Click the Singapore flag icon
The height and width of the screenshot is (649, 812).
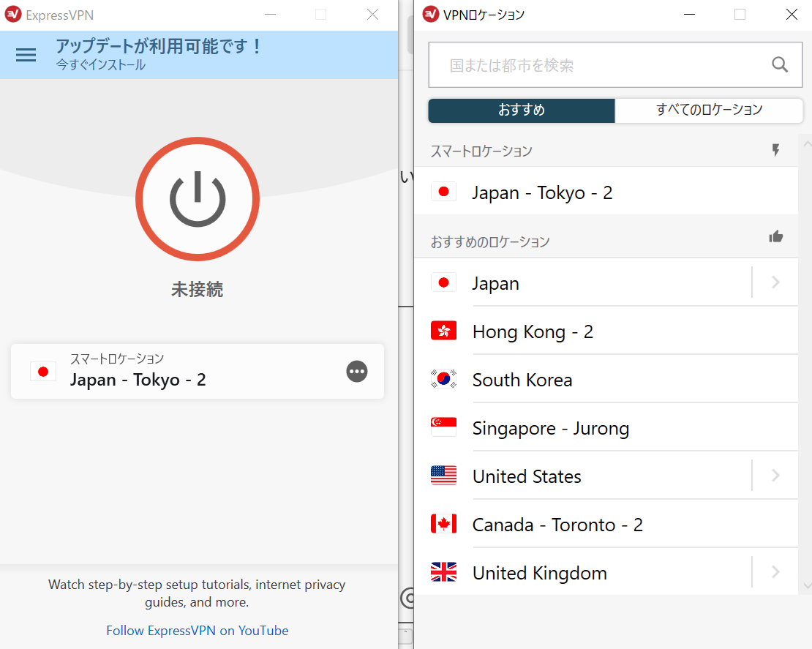point(444,427)
